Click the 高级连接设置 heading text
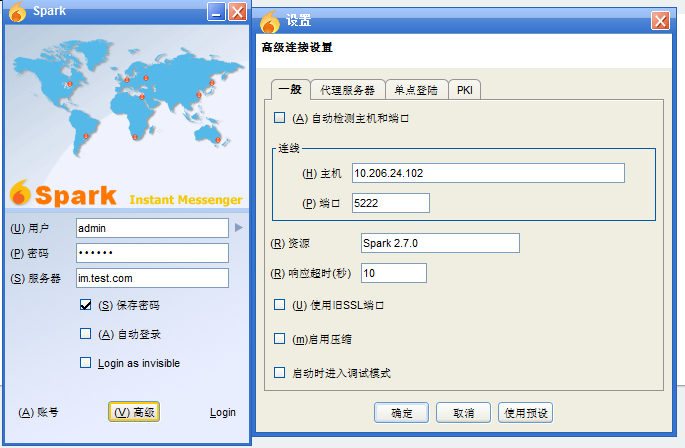 coord(297,47)
